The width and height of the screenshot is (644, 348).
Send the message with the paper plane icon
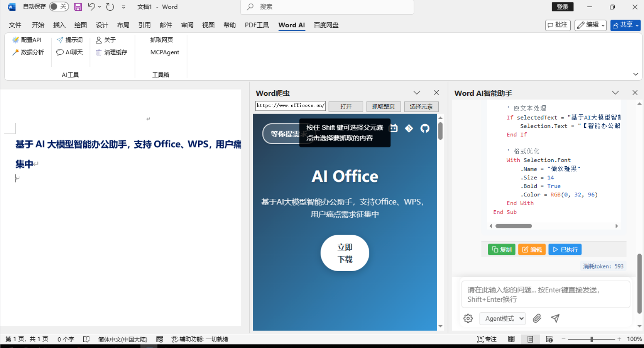pos(555,318)
